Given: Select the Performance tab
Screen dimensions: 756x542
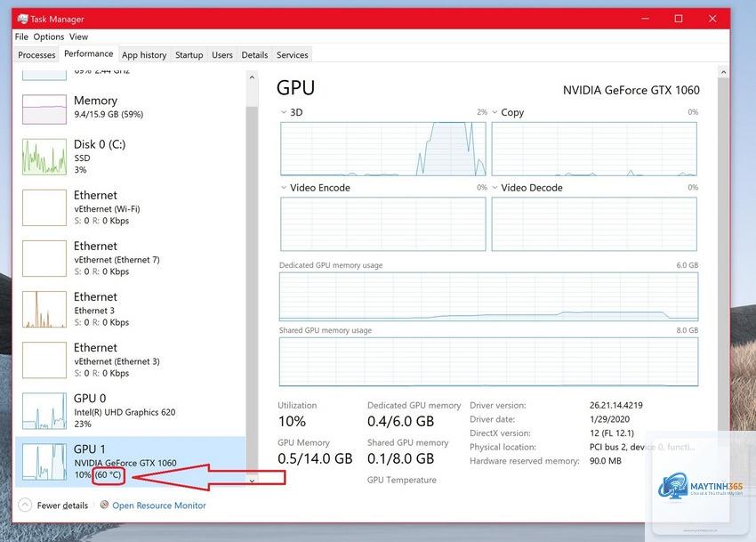Looking at the screenshot, I should 89,53.
